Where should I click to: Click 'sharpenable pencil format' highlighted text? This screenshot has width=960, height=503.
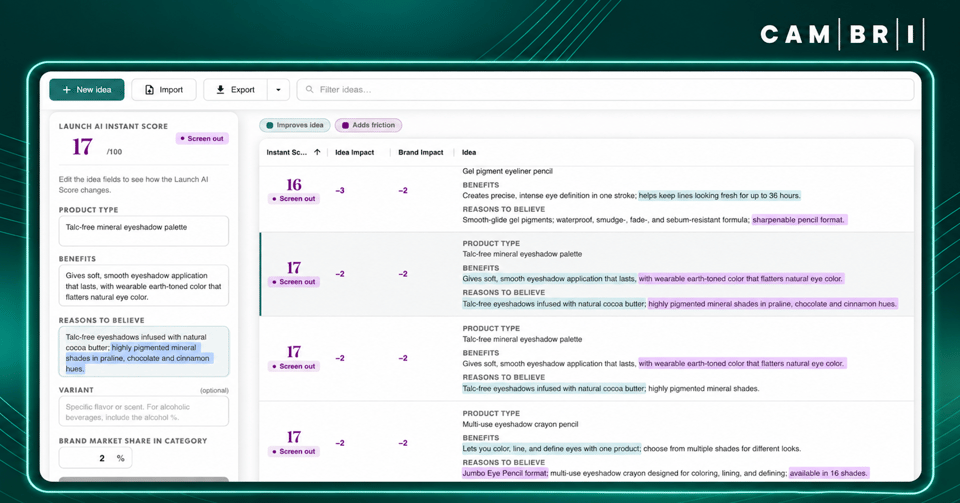[799, 220]
